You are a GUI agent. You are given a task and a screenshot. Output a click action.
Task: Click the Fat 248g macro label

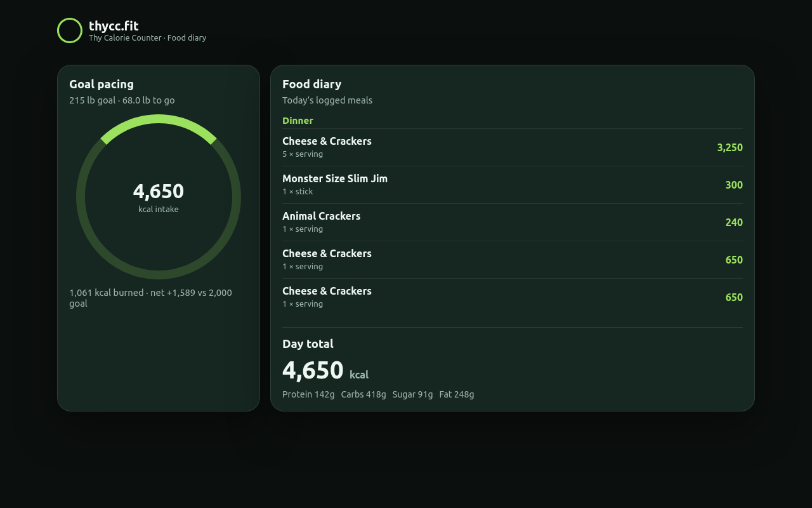pyautogui.click(x=457, y=394)
